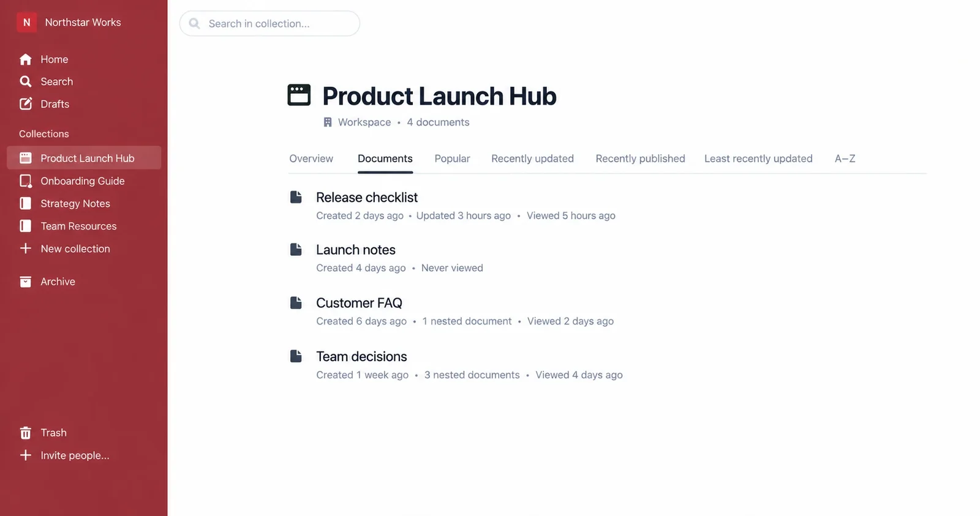Open the Customer FAQ document
This screenshot has height=516, width=980.
359,303
